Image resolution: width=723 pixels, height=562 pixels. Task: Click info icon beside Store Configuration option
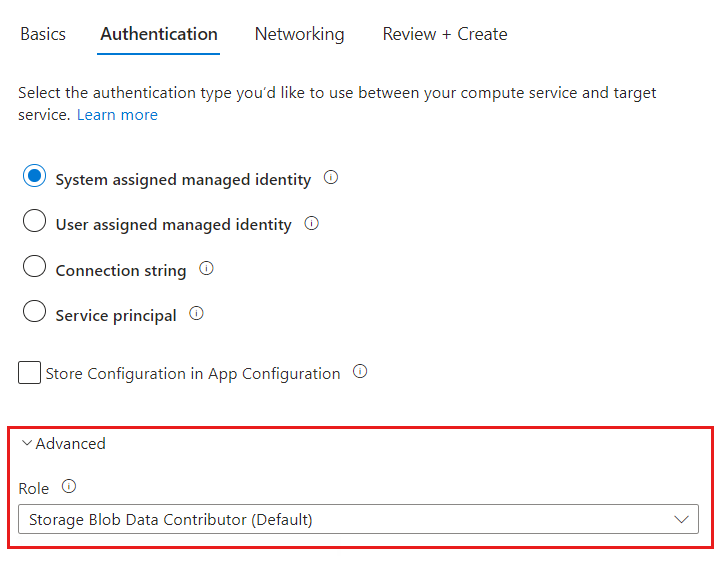[x=360, y=372]
